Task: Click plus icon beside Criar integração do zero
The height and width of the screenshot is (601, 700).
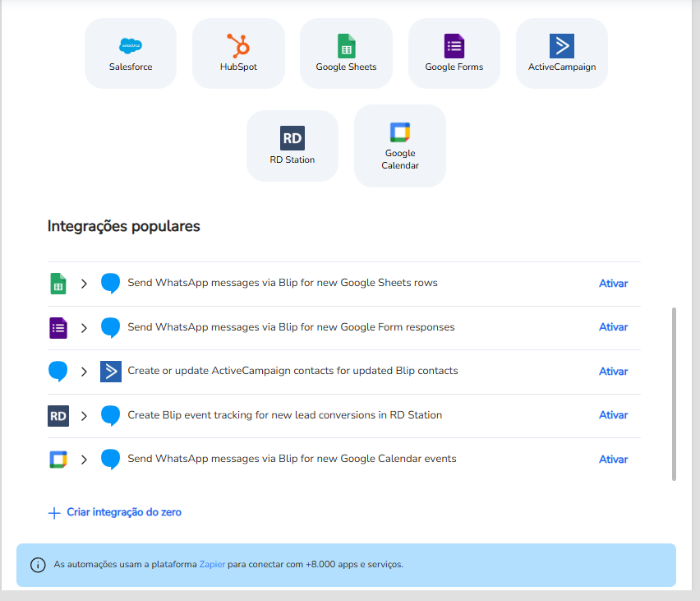Action: click(54, 513)
